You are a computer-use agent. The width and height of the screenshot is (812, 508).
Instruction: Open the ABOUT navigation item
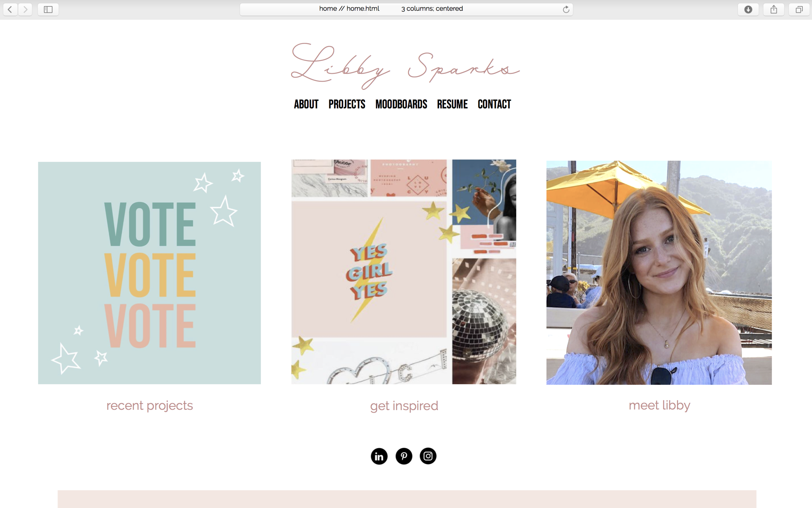(306, 104)
